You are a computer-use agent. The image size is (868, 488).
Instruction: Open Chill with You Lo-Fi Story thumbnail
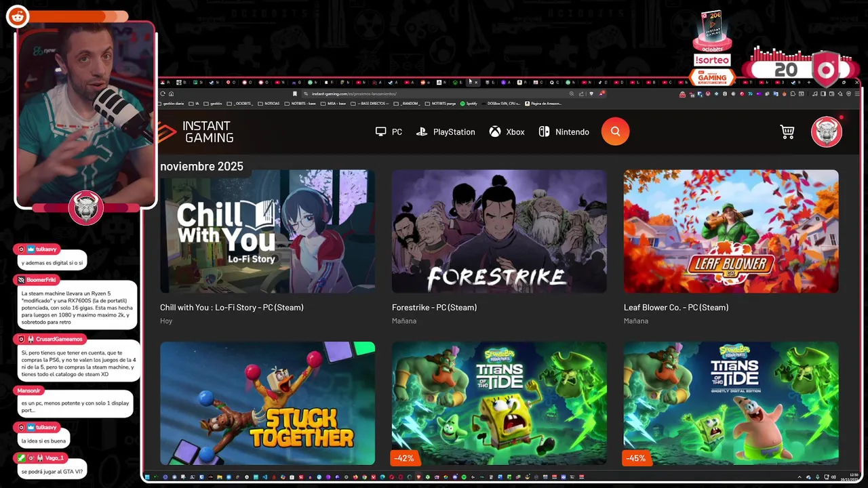pos(267,231)
